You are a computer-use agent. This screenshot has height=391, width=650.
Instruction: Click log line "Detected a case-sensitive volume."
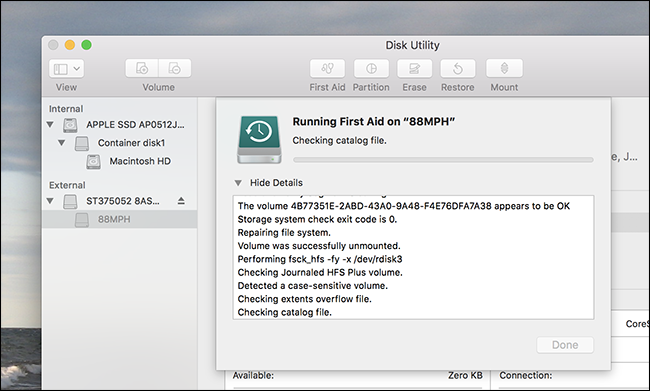coord(313,286)
